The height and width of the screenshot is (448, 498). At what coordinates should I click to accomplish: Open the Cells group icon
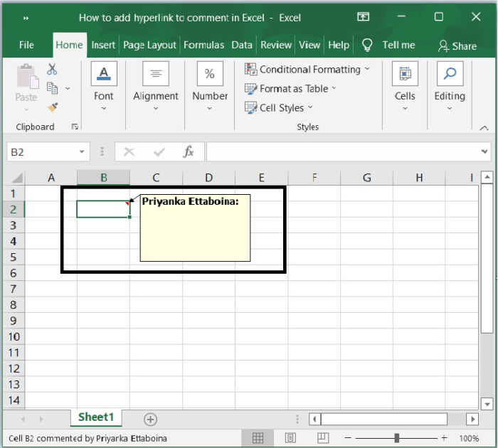pos(405,74)
